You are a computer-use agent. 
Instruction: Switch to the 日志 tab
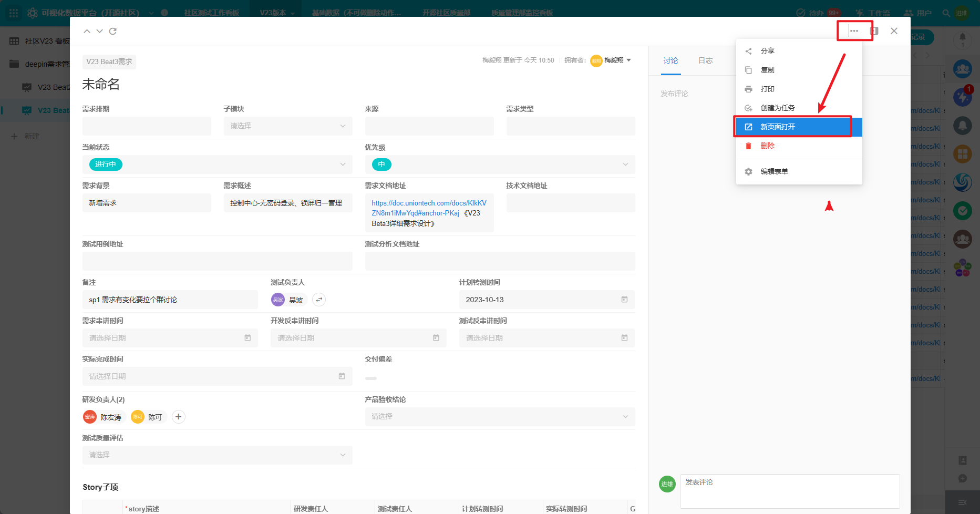705,60
